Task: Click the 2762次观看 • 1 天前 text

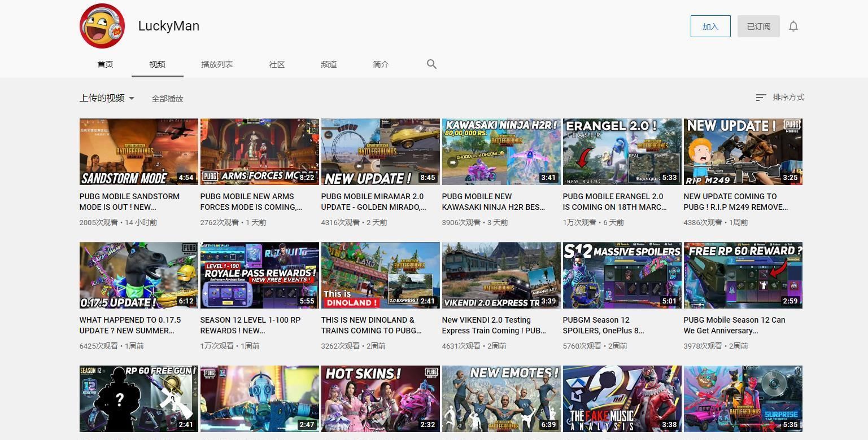Action: (233, 222)
